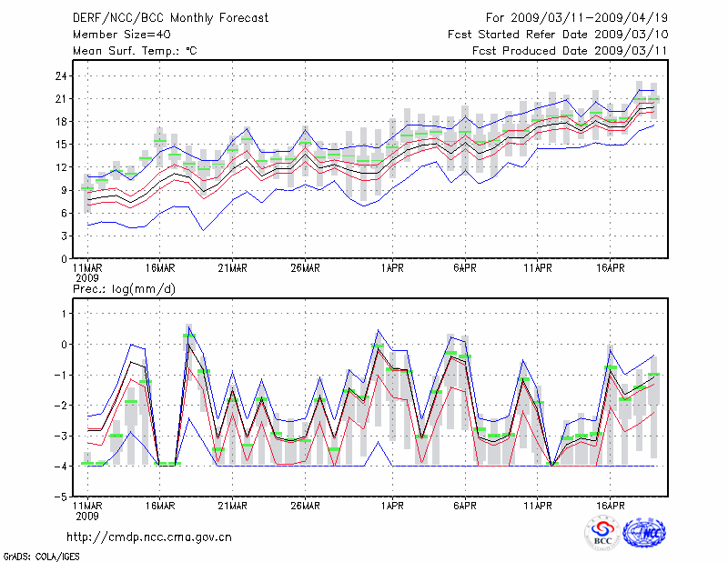
Task: Click the Prec.: log(mm/d) label
Action: pyautogui.click(x=126, y=288)
